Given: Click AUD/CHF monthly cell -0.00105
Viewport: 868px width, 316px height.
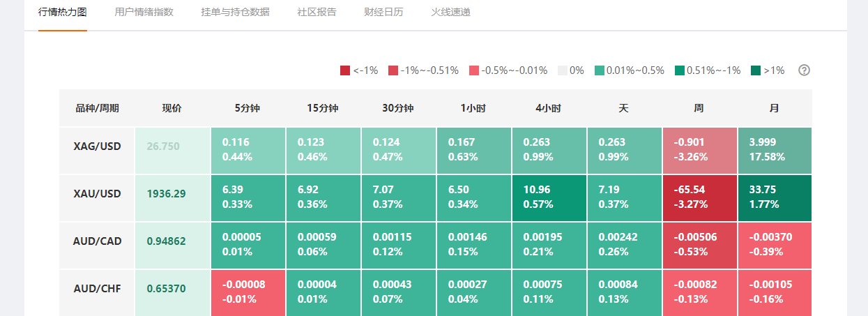Looking at the screenshot, I should [775, 293].
